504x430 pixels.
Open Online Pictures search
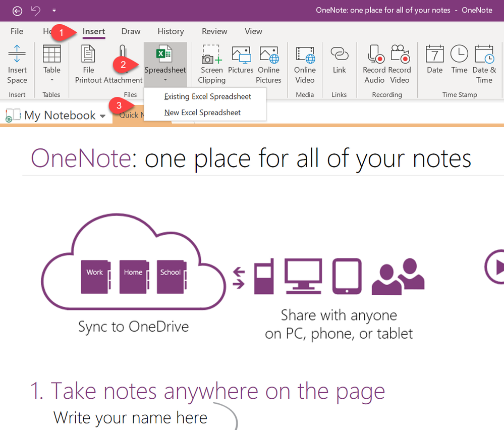coord(269,63)
